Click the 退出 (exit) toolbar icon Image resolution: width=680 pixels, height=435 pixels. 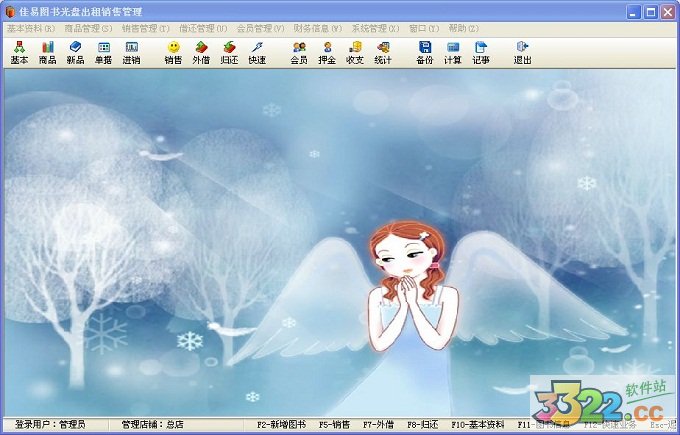pyautogui.click(x=522, y=52)
